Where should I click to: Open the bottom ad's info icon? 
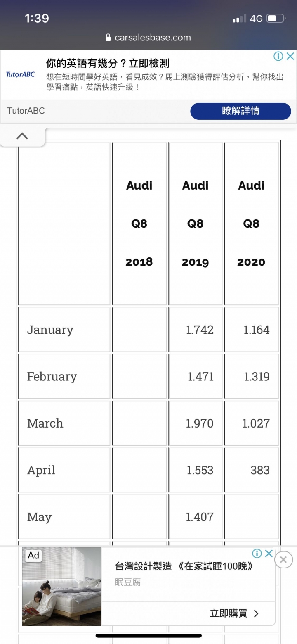tap(257, 554)
